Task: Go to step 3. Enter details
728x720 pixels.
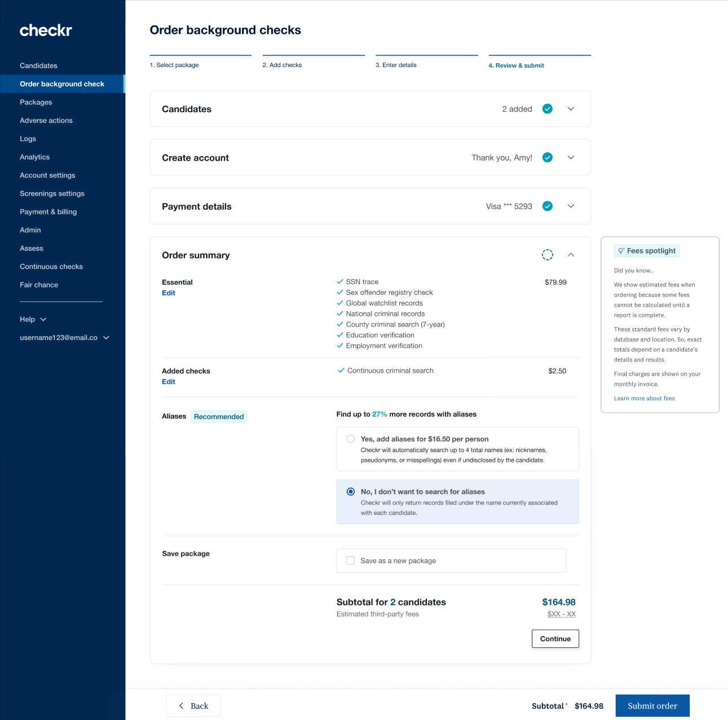Action: 396,65
